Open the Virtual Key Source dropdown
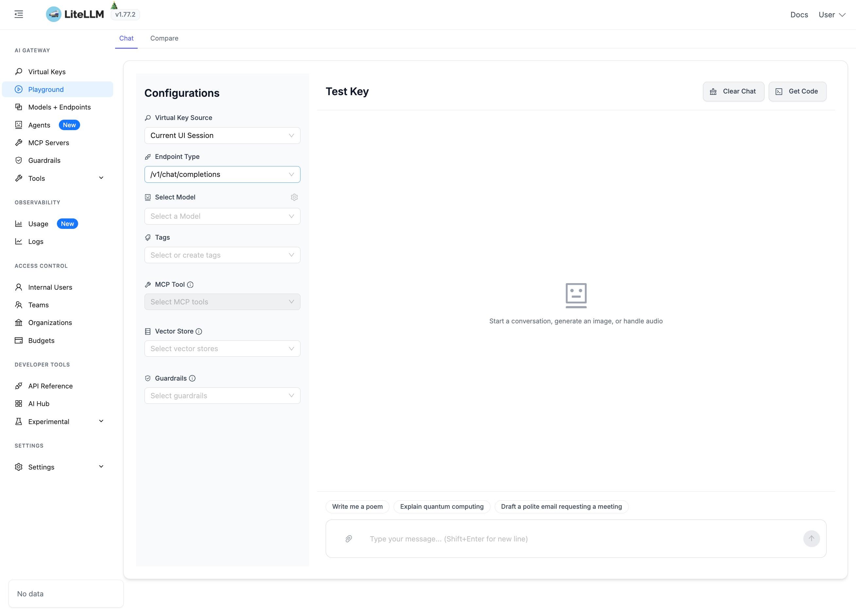Image resolution: width=856 pixels, height=616 pixels. coord(222,135)
